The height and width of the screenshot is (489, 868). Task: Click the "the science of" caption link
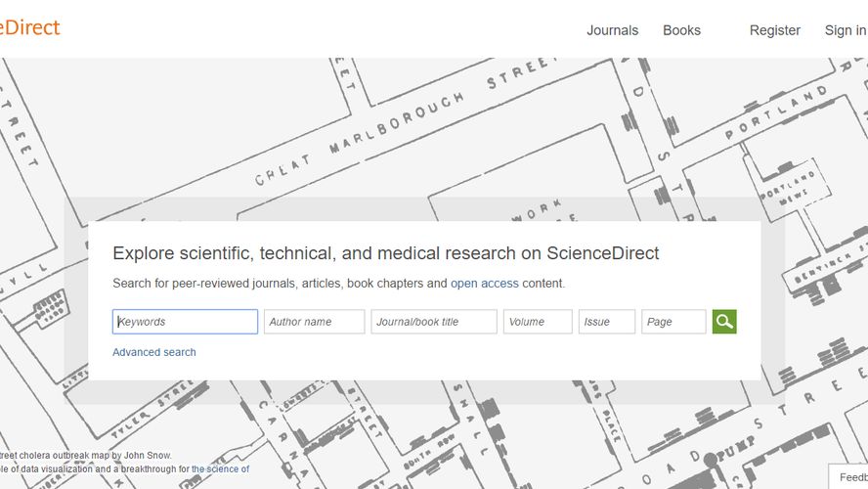[x=220, y=469]
